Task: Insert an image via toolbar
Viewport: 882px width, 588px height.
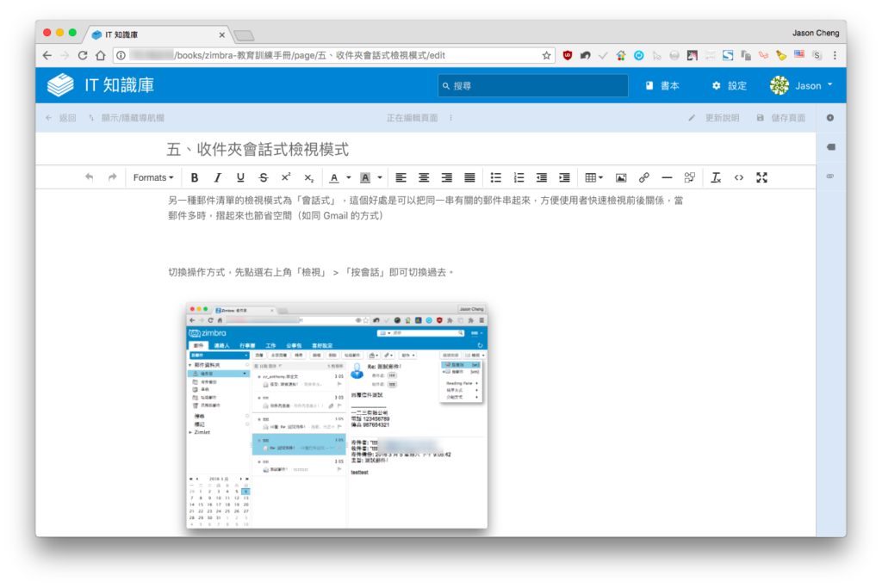Action: (621, 177)
